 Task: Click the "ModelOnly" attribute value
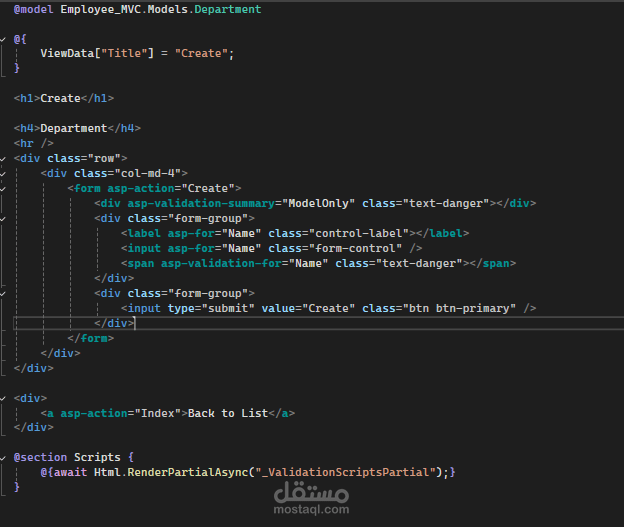318,203
